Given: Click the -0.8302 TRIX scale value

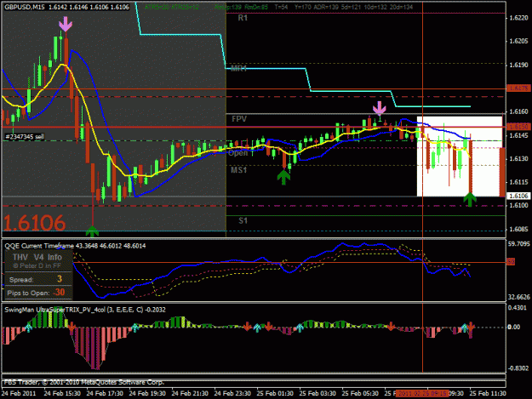Looking at the screenshot, I should (x=518, y=368).
